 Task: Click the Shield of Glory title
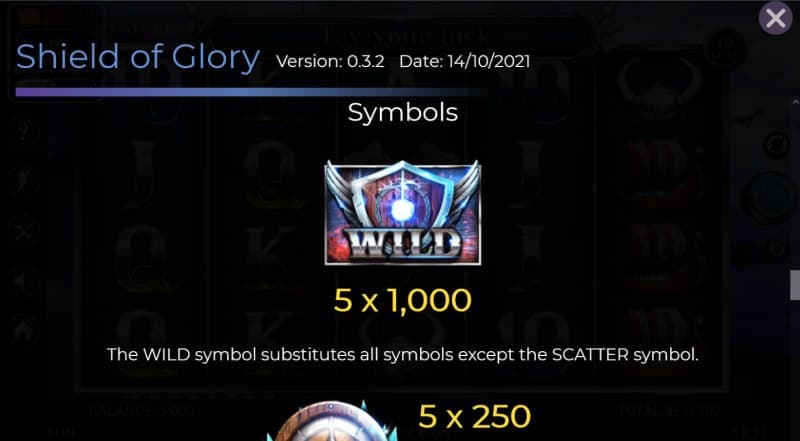(138, 57)
